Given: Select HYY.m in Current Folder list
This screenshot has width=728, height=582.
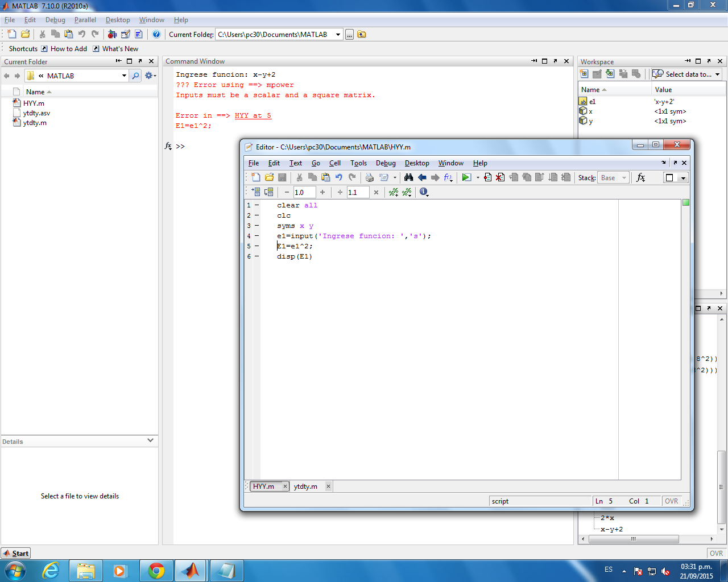Looking at the screenshot, I should pos(34,103).
